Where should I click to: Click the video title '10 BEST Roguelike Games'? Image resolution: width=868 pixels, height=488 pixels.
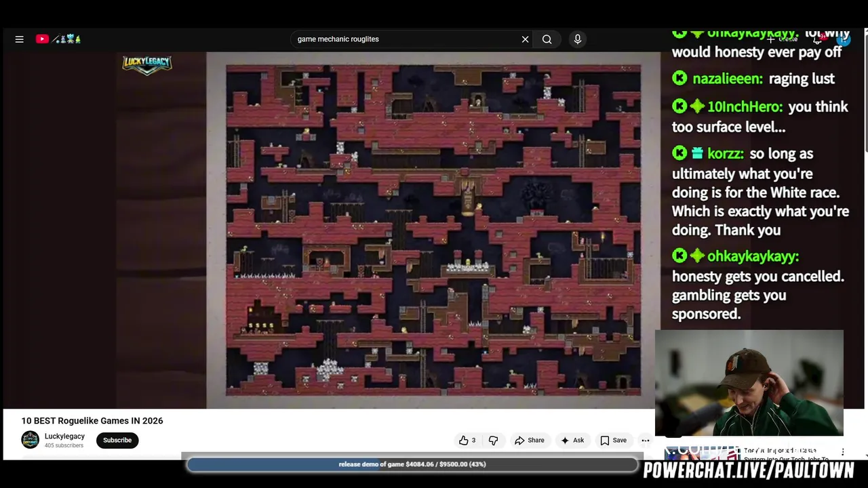pos(92,421)
